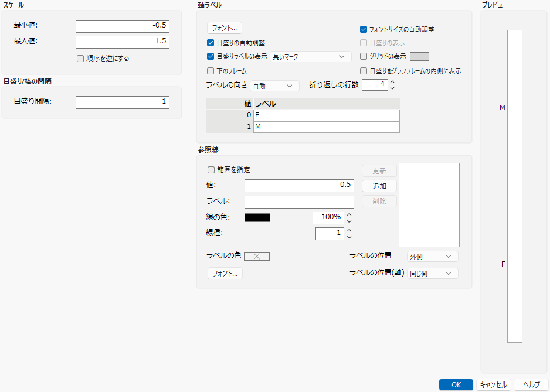Click the 線種 line style sample
Image resolution: width=550 pixels, height=392 pixels.
256,234
